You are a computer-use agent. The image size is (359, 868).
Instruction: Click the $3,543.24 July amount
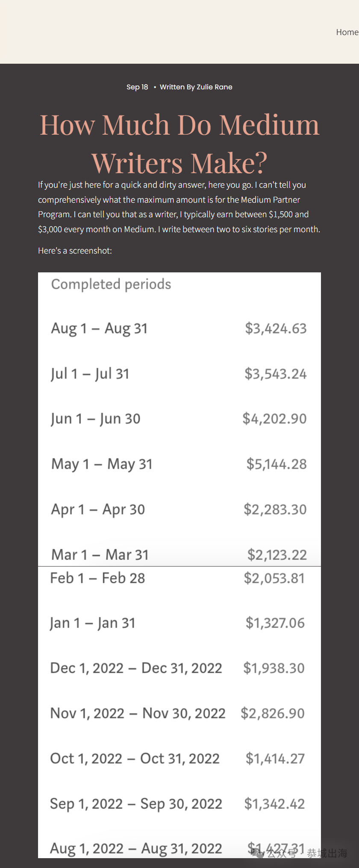point(276,374)
